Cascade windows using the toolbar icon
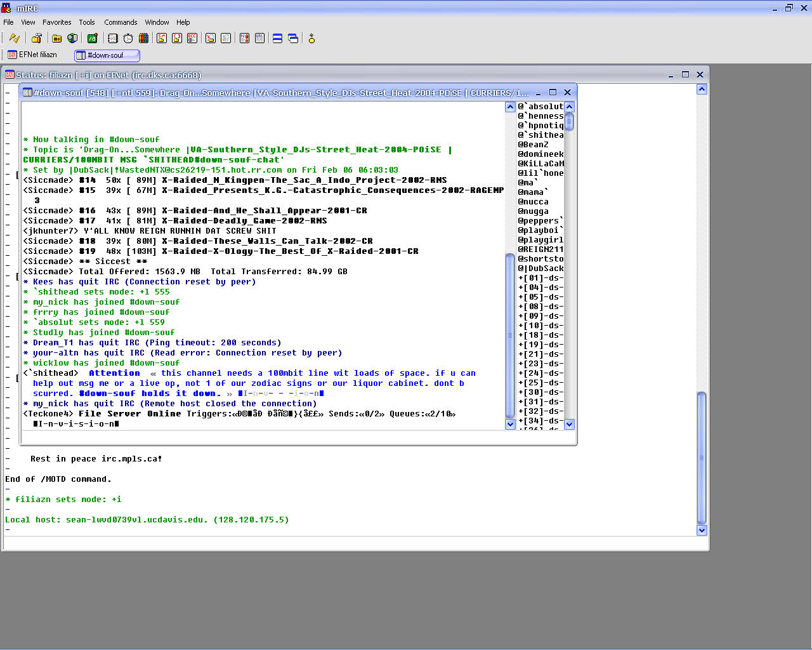Image resolution: width=812 pixels, height=650 pixels. [292, 38]
